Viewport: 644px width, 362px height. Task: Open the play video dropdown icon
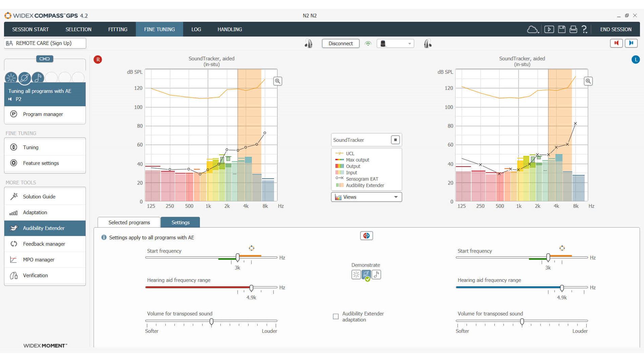[x=549, y=29]
